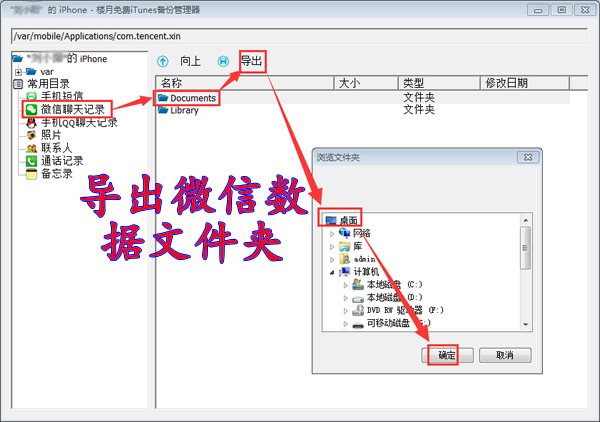This screenshot has width=600, height=422.
Task: Open 微信聊天记录 in the sidebar
Action: point(72,109)
